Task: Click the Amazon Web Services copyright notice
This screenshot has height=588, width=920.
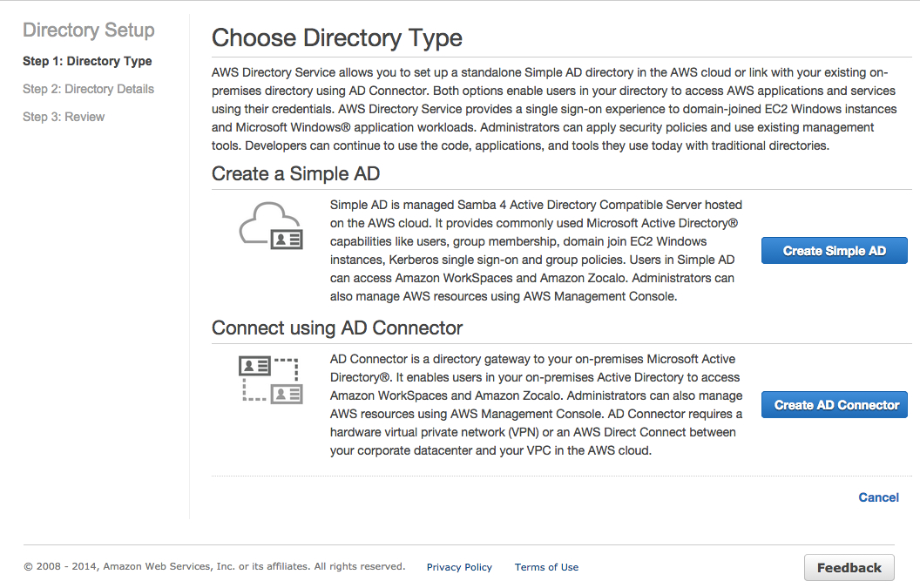Action: click(x=213, y=564)
